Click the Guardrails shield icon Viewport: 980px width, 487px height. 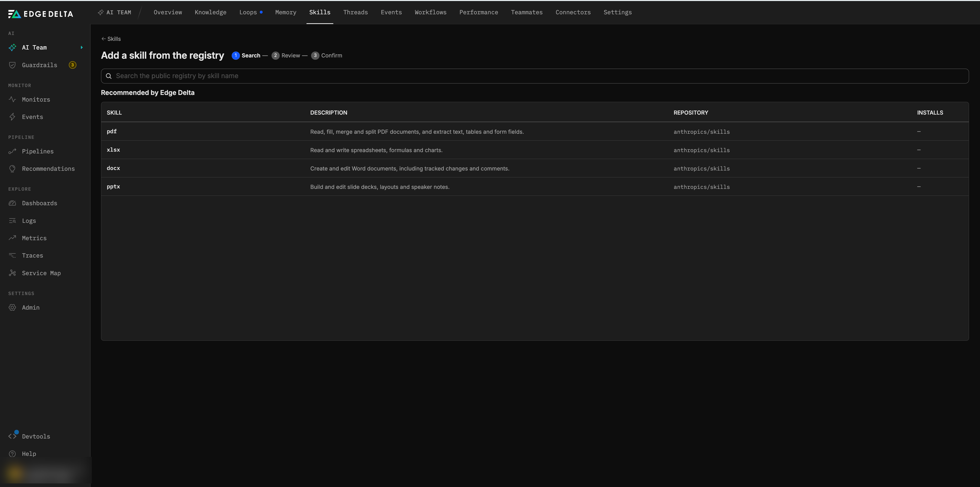point(13,65)
